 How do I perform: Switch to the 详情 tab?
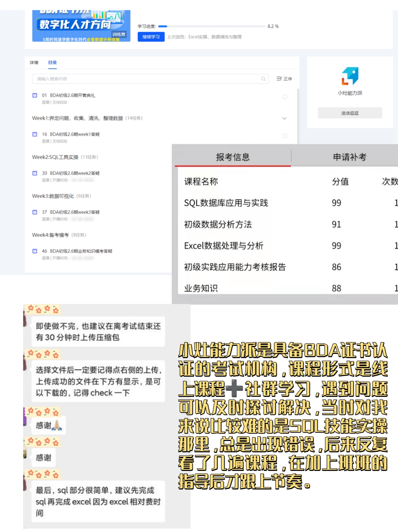[34, 62]
